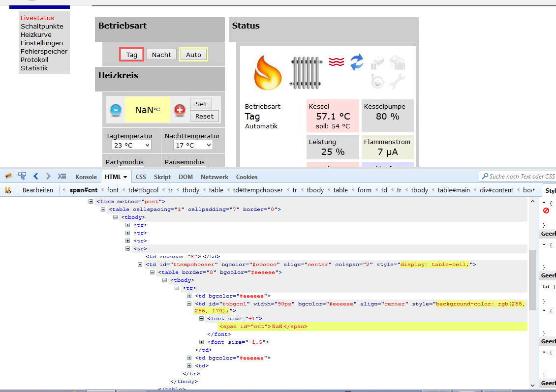Viewport: 556px width, 392px height.
Task: Click the Flammenstrom 7 µA cell
Action: click(x=388, y=147)
